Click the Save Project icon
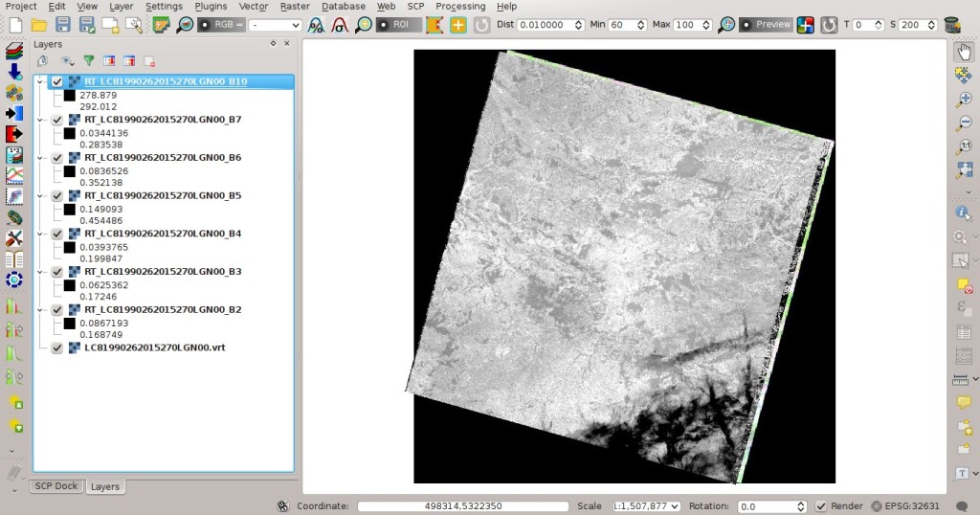The image size is (980, 515). [63, 25]
